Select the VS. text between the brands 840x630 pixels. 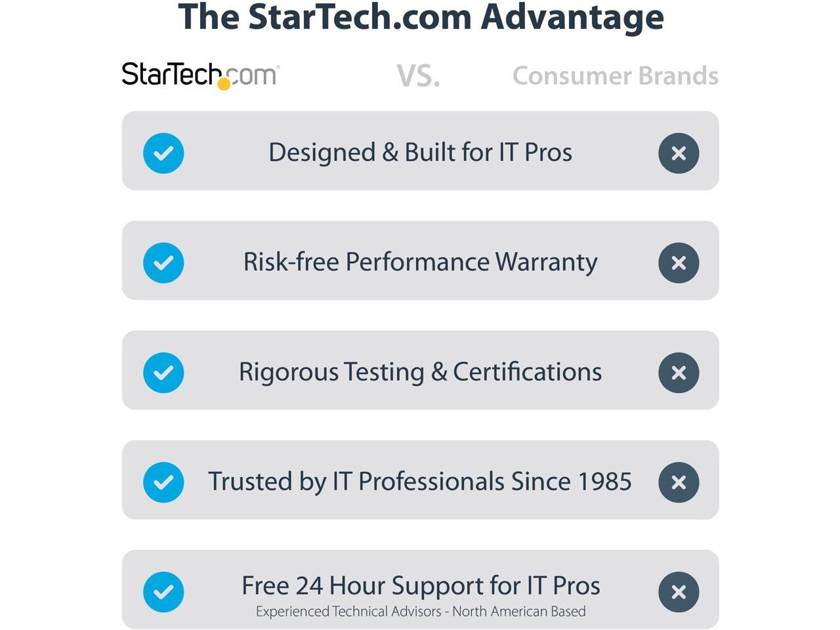pos(418,77)
